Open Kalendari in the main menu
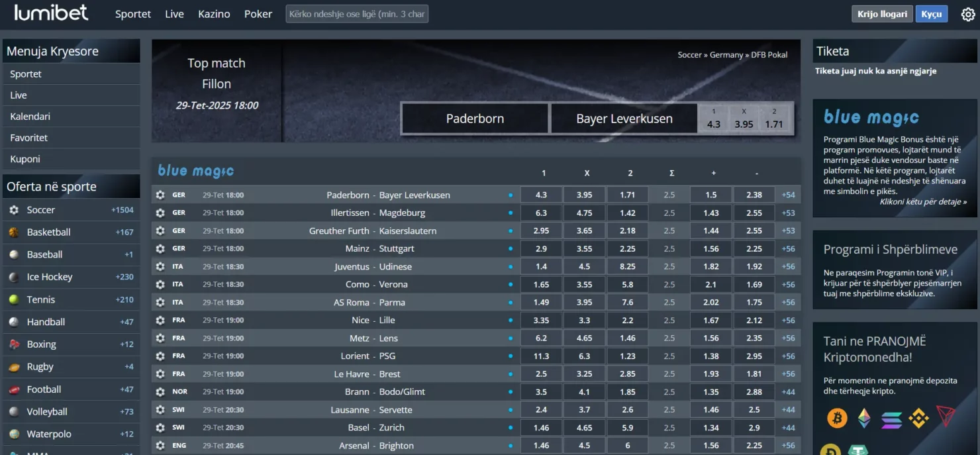The width and height of the screenshot is (980, 455). pos(30,117)
